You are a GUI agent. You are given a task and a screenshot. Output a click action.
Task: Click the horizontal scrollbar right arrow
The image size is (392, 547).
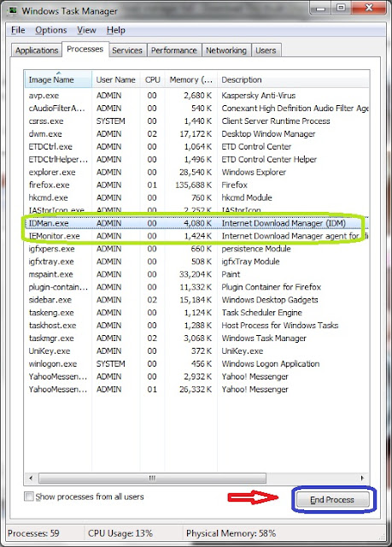tap(362, 478)
